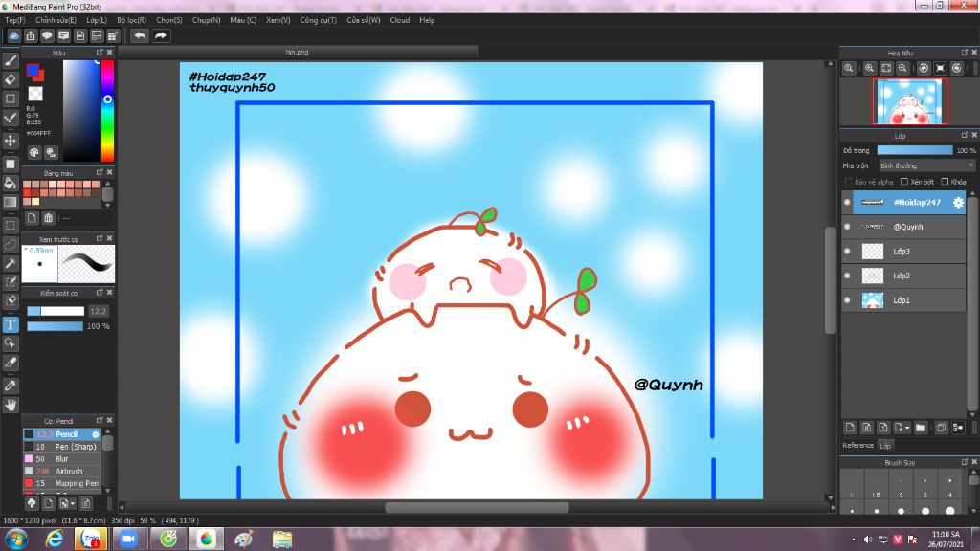This screenshot has height=551, width=980.
Task: Click the Undo arrow in toolbar
Action: (x=140, y=35)
